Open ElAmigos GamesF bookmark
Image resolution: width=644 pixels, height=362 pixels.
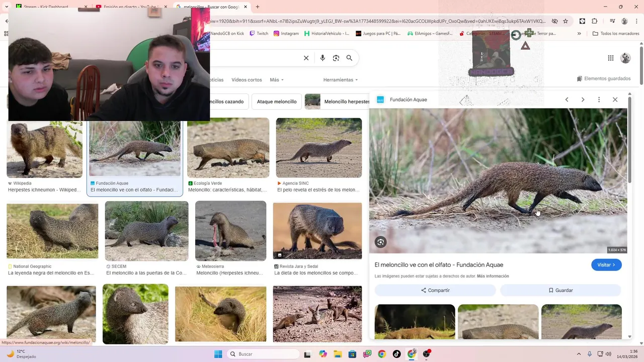pyautogui.click(x=430, y=34)
